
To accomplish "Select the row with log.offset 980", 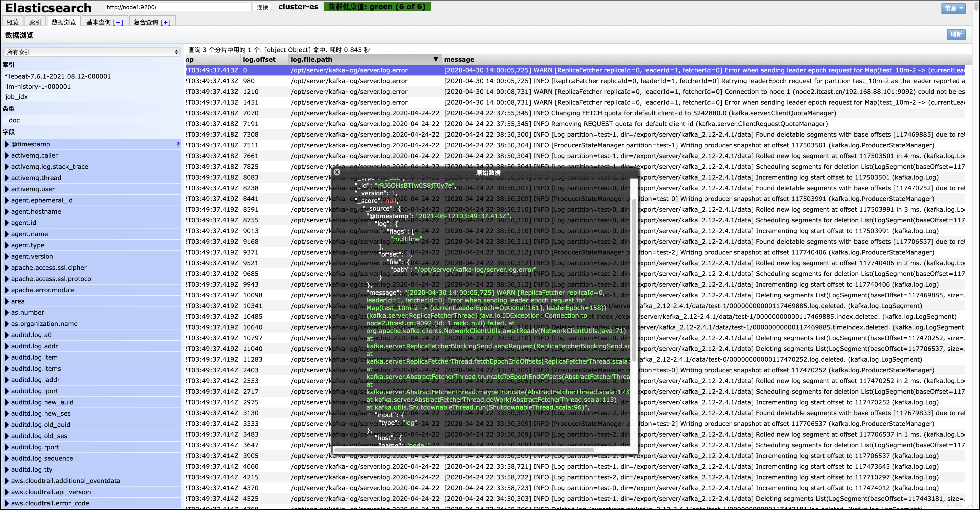I will (x=575, y=81).
